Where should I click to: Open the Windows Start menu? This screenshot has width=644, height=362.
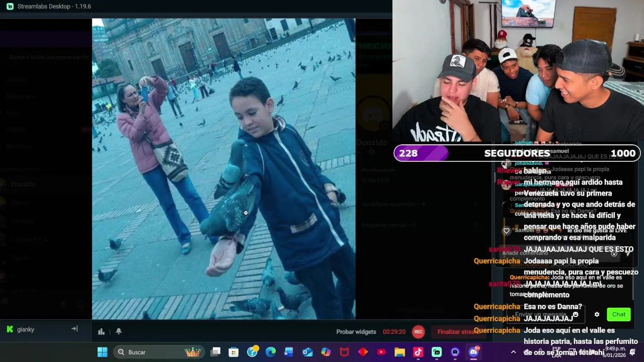pos(102,352)
